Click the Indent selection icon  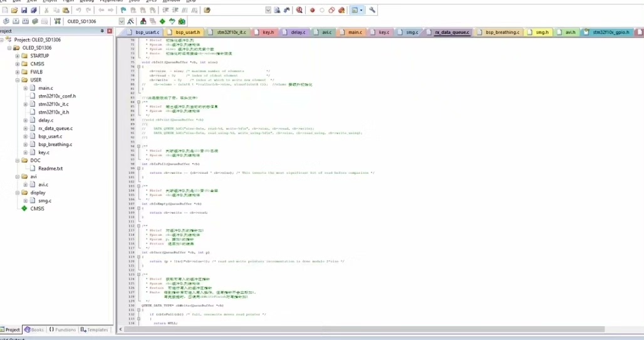point(166,10)
